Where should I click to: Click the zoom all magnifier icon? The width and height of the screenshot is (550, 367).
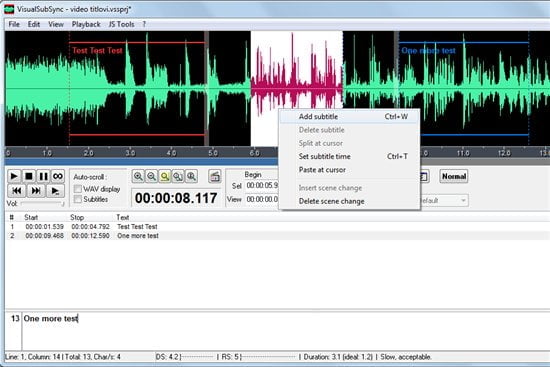(x=178, y=176)
